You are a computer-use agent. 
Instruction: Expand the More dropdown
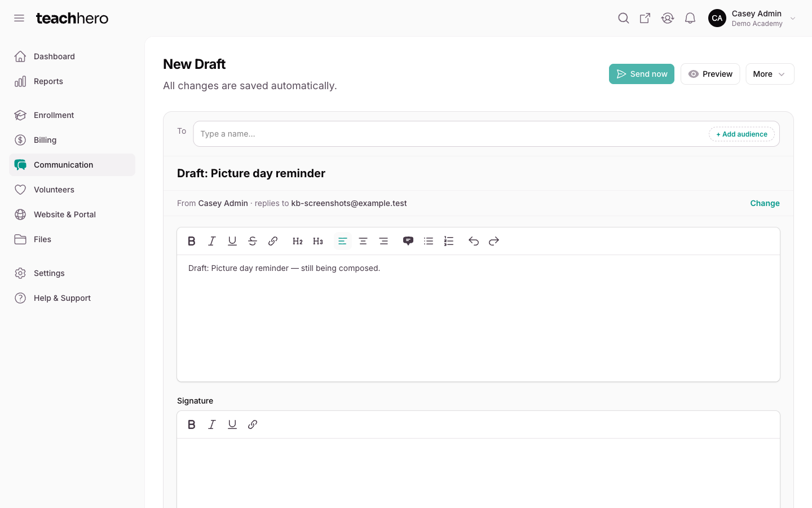tap(770, 74)
